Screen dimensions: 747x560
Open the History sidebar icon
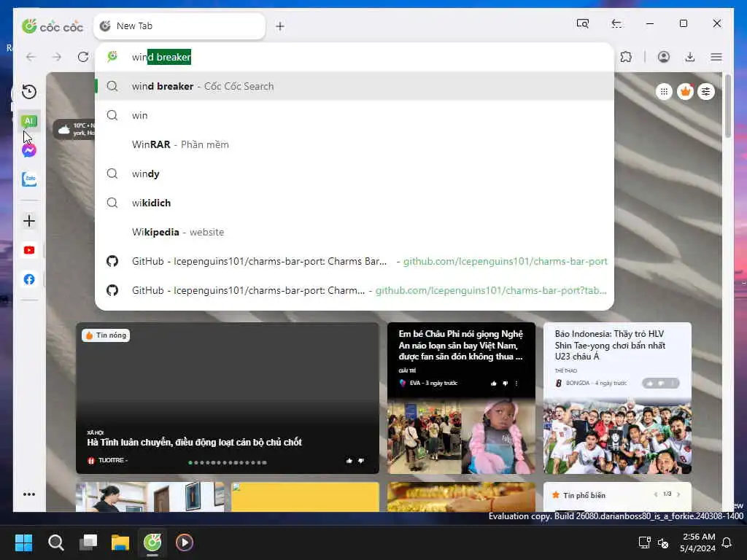click(x=29, y=91)
